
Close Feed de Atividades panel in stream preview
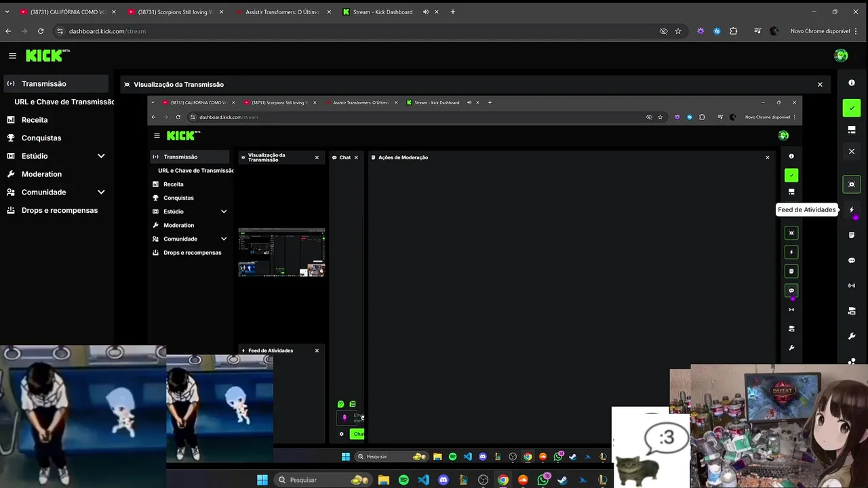pyautogui.click(x=317, y=350)
